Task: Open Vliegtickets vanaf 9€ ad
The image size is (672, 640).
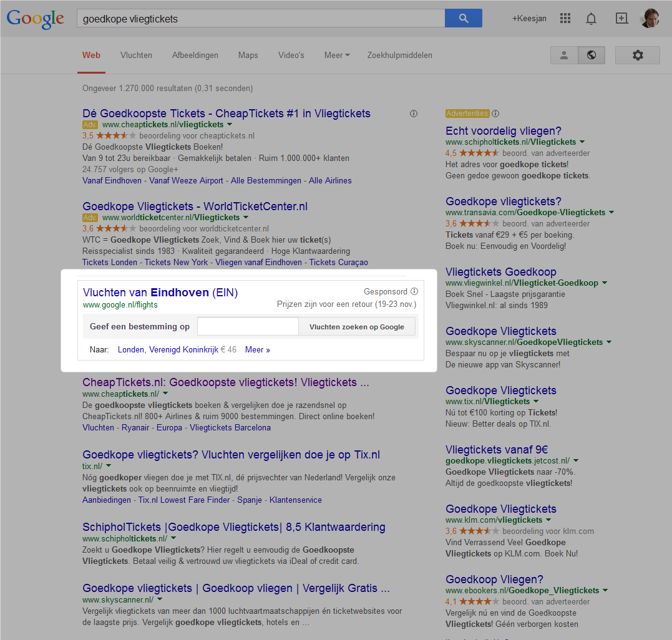Action: 496,449
